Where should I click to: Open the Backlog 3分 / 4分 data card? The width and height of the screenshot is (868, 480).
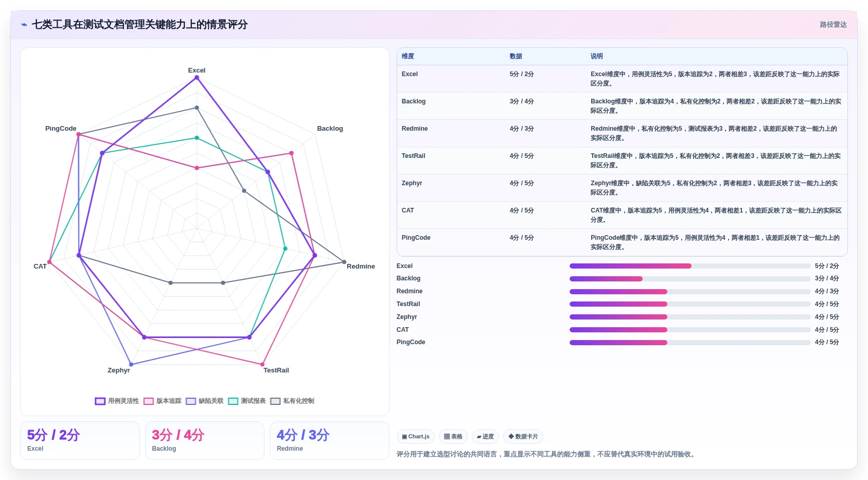205,440
